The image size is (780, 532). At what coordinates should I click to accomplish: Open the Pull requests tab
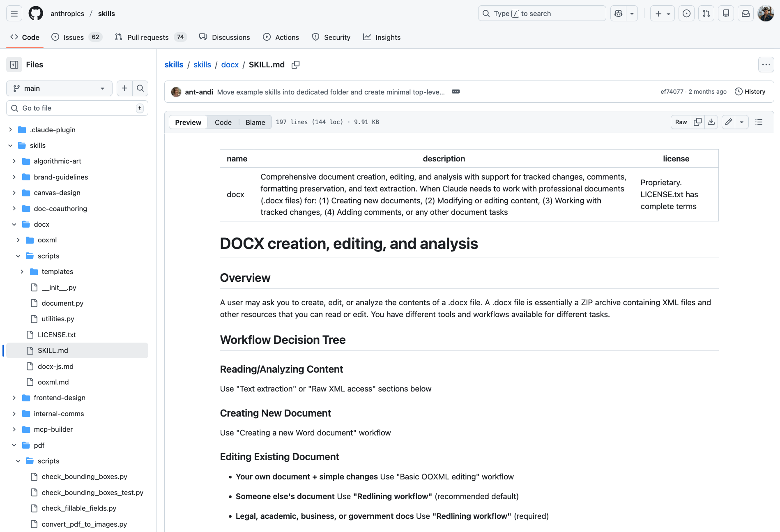147,37
